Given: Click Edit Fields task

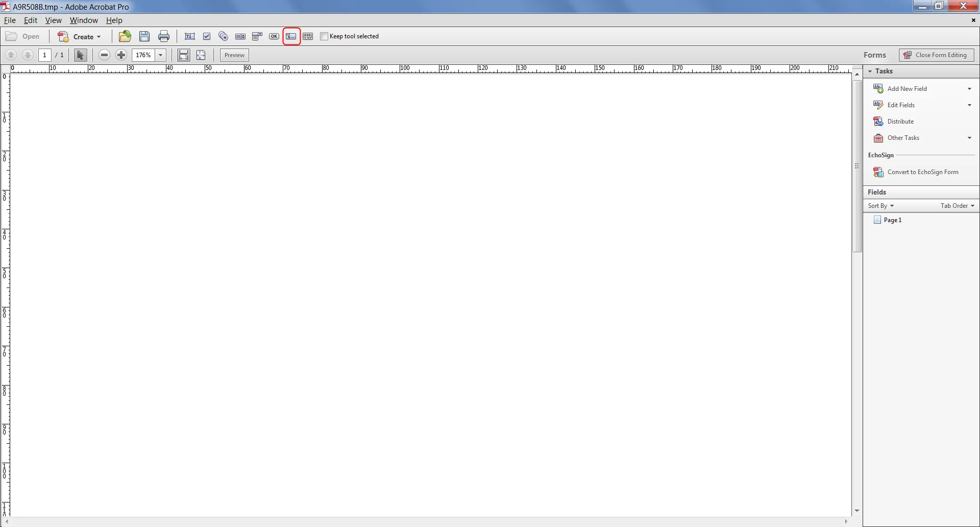Looking at the screenshot, I should pos(901,105).
